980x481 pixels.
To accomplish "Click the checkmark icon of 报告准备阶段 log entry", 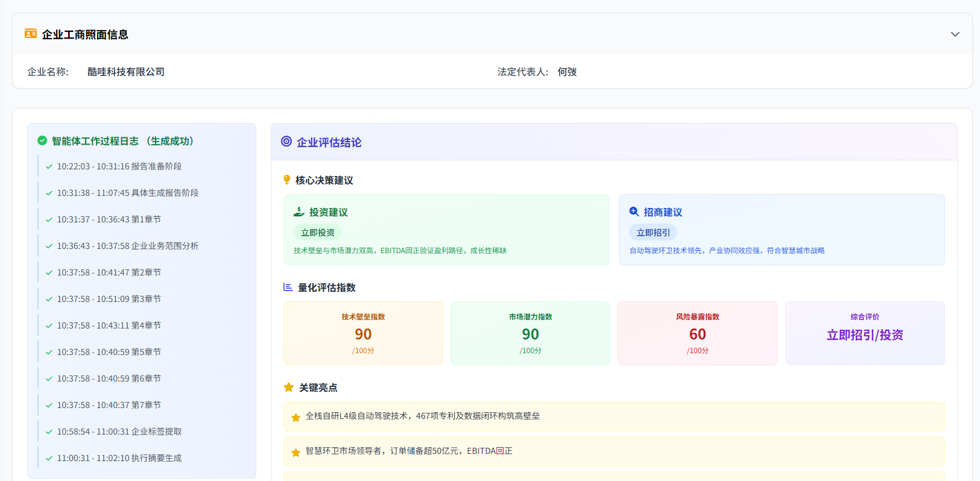I will [x=49, y=167].
